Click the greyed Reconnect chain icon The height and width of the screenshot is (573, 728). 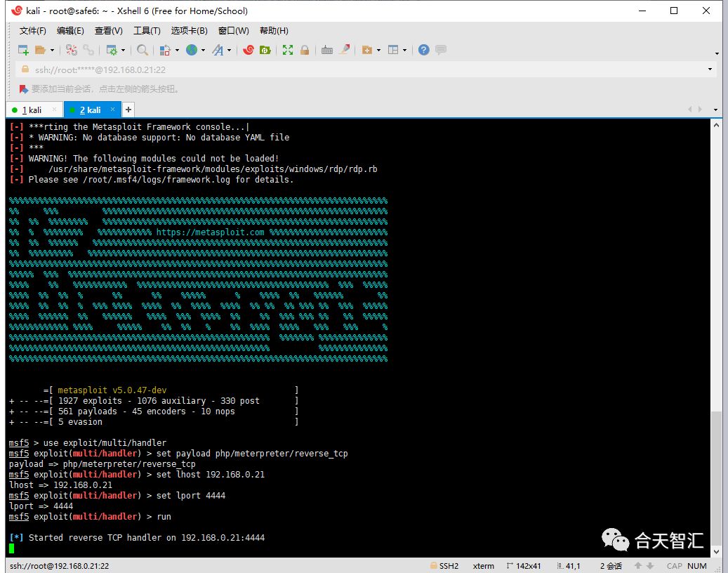point(88,50)
